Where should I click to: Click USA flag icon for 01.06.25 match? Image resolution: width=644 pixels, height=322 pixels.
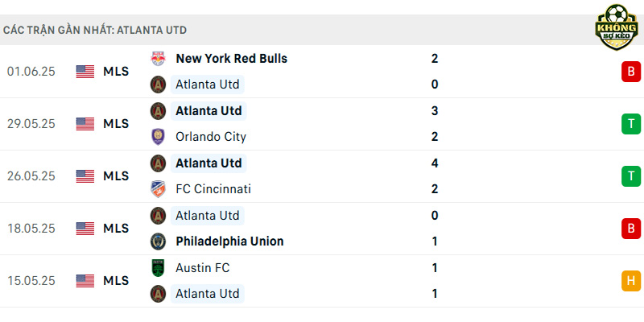coord(85,72)
